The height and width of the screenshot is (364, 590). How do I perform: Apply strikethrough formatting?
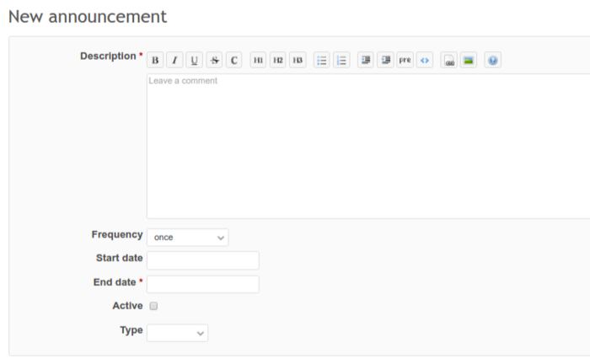point(214,61)
